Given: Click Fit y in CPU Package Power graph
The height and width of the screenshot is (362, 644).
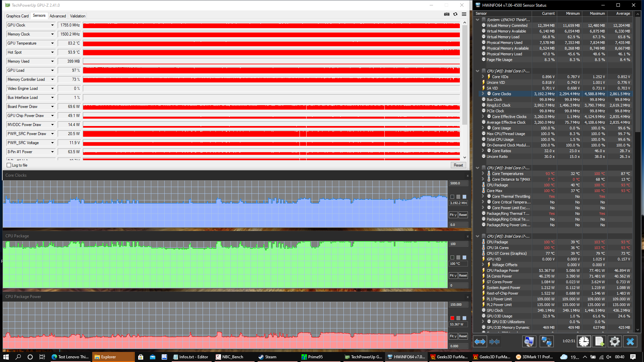Looking at the screenshot, I should [453, 336].
